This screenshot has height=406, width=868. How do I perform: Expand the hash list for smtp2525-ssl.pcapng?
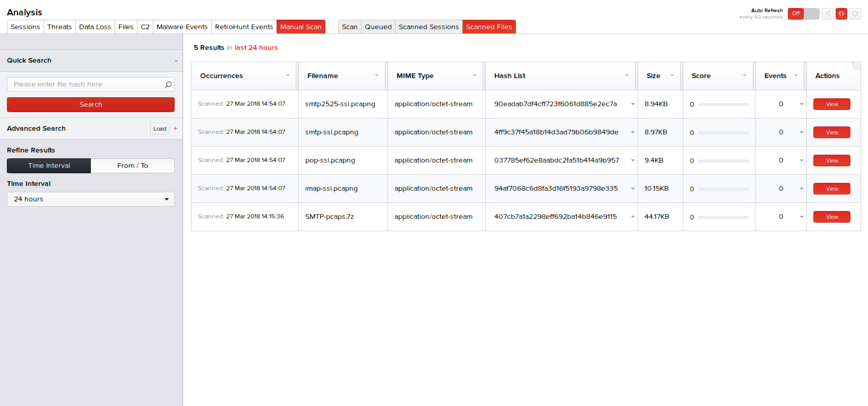pyautogui.click(x=632, y=104)
